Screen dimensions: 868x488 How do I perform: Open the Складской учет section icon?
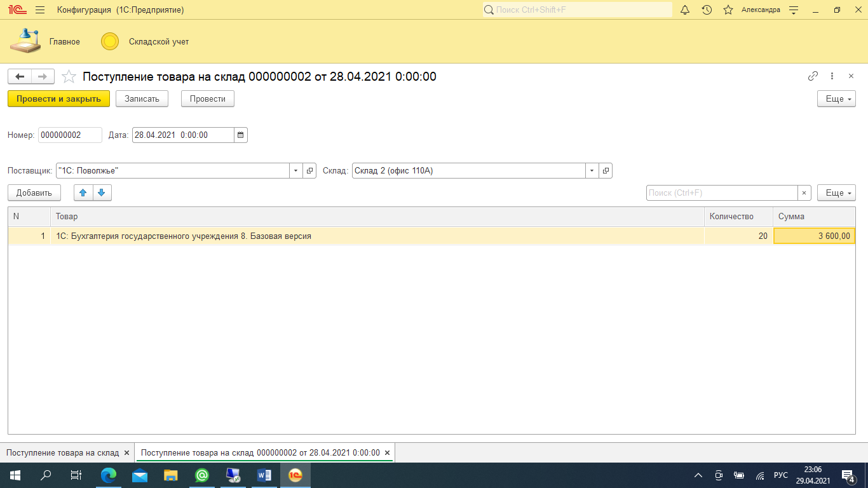110,41
